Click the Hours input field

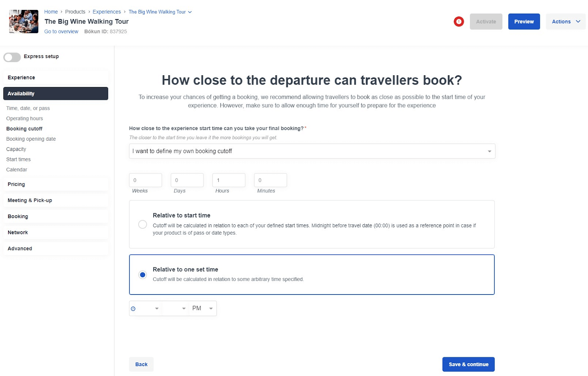pyautogui.click(x=229, y=180)
